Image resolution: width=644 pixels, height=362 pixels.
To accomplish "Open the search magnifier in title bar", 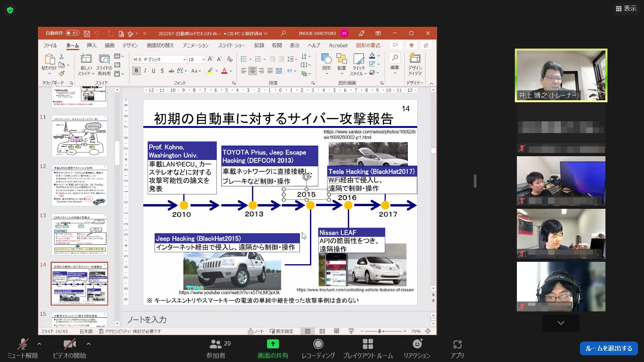I will 283,33.
